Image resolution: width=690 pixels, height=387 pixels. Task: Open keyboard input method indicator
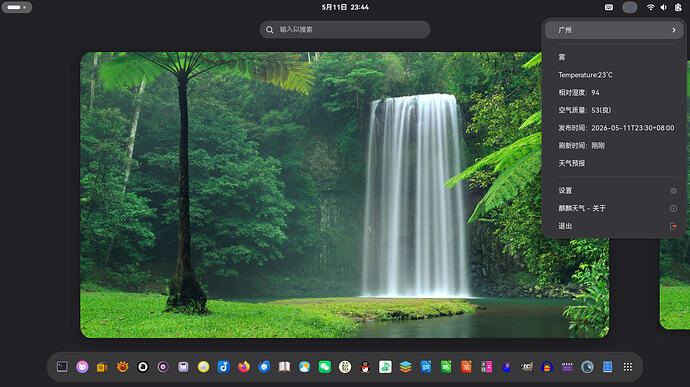tap(609, 7)
